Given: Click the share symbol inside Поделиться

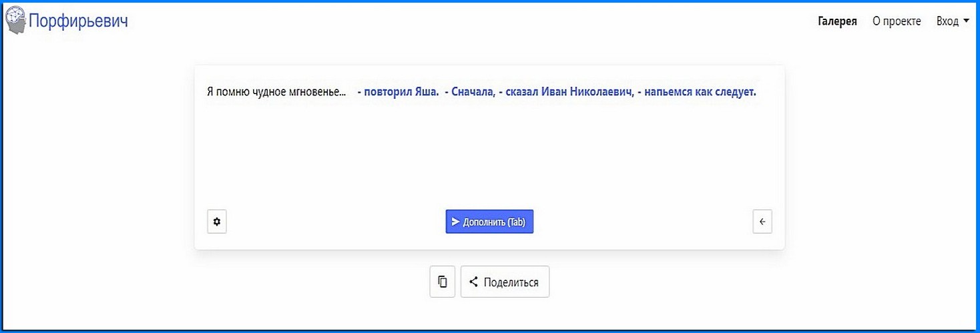Looking at the screenshot, I should (x=473, y=282).
